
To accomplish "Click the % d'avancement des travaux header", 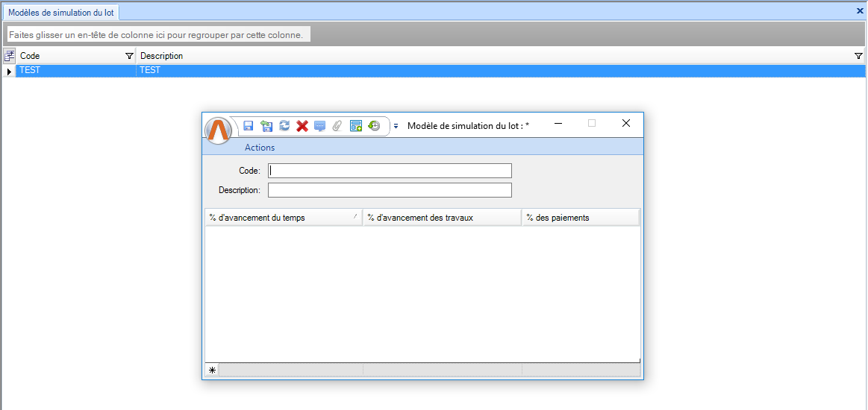I will click(441, 218).
